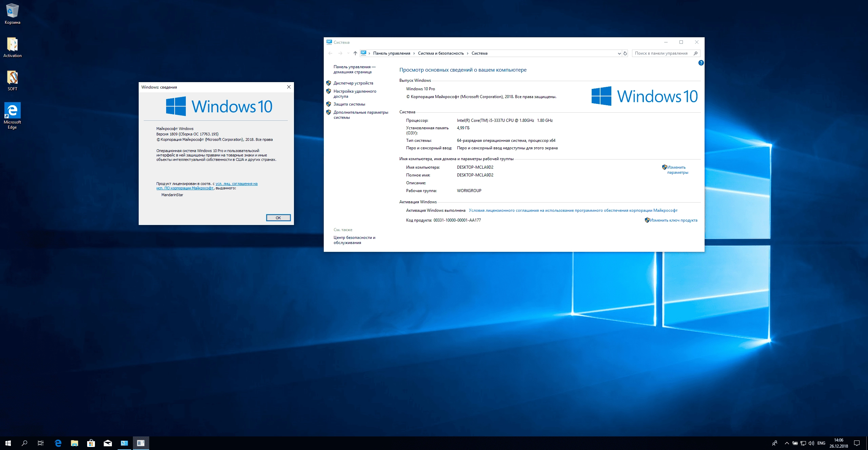Open taskbar search magnifier

coord(24,443)
